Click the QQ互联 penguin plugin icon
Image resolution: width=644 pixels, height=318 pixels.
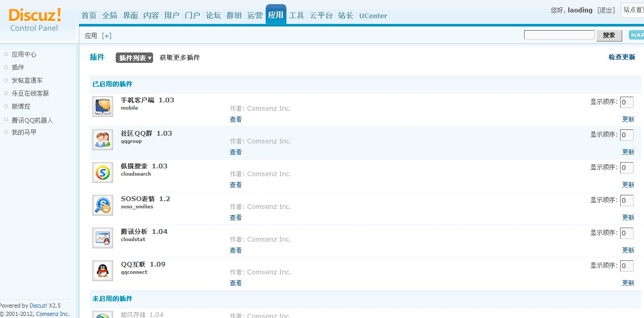coord(103,270)
